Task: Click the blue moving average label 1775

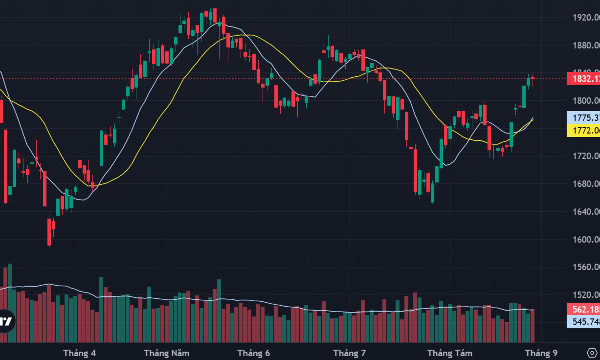Action: coord(583,117)
